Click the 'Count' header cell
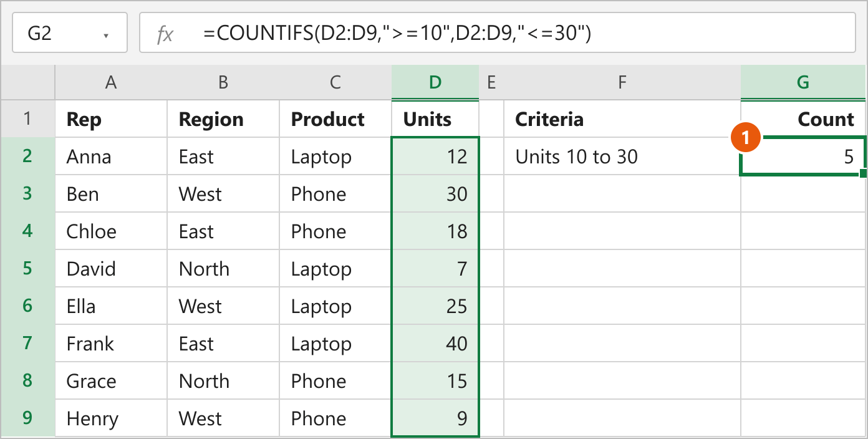868x439 pixels. tap(804, 119)
